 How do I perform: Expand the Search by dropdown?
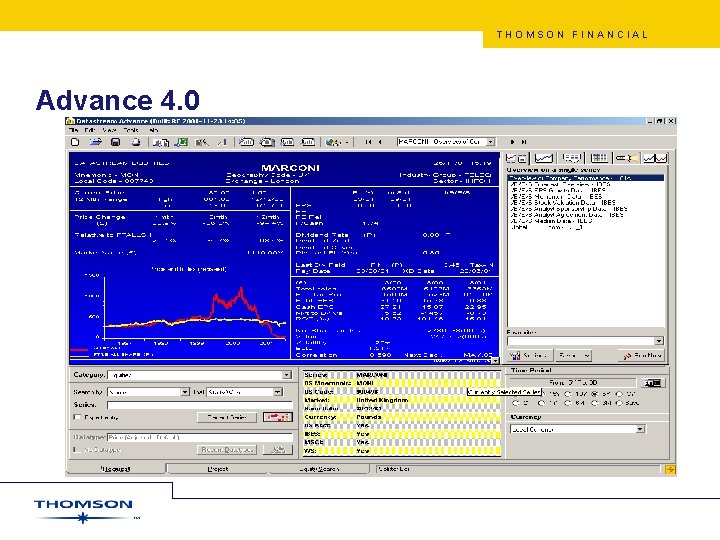(x=185, y=392)
